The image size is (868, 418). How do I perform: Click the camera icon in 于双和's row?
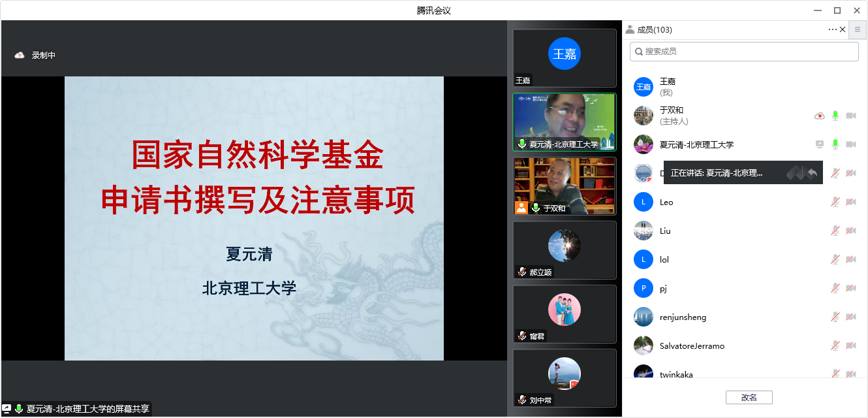click(851, 116)
